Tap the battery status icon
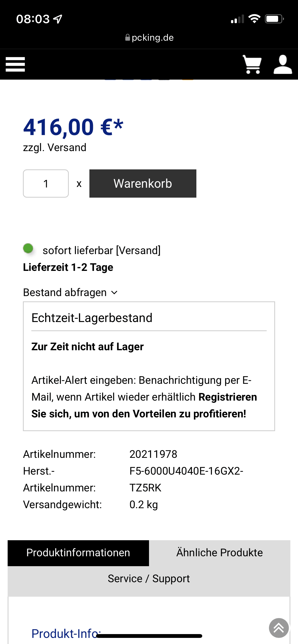 coord(274,19)
